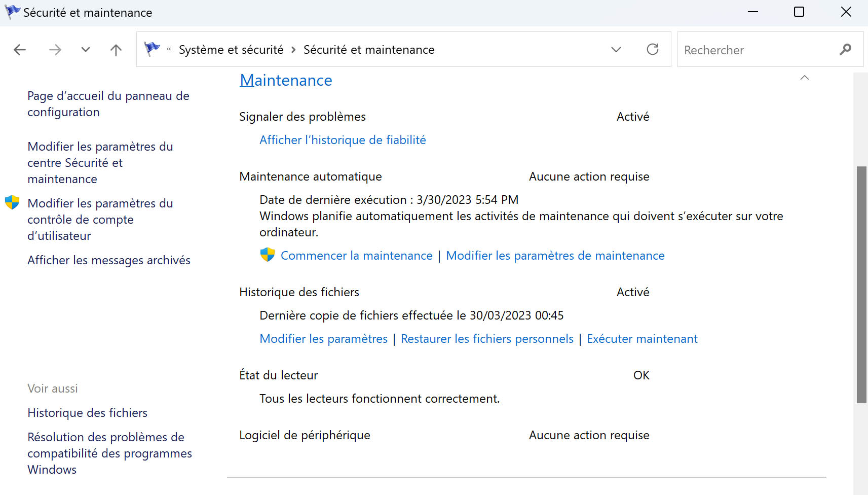
Task: Go forward with the right arrow button
Action: tap(55, 50)
